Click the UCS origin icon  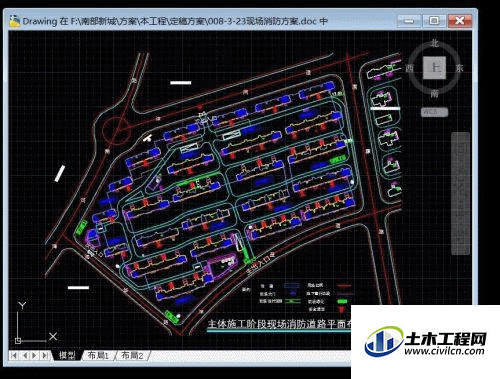pos(18,340)
